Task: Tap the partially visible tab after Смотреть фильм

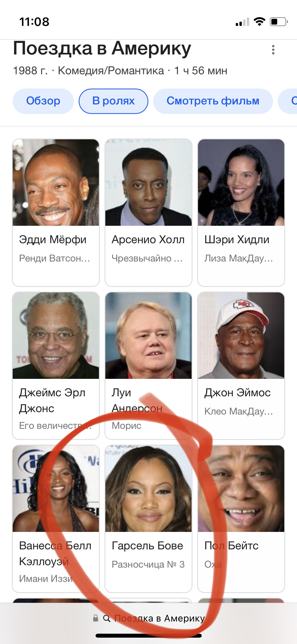Action: coord(288,101)
